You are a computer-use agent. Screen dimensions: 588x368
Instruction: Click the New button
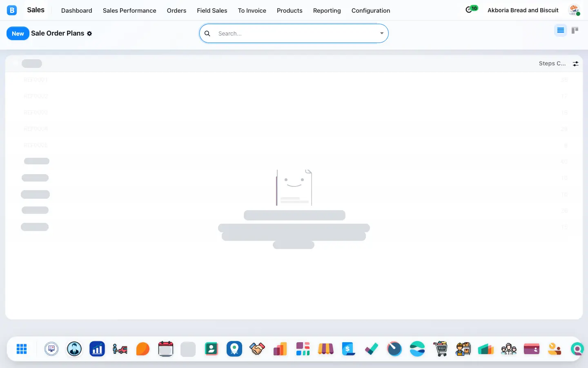pos(18,34)
